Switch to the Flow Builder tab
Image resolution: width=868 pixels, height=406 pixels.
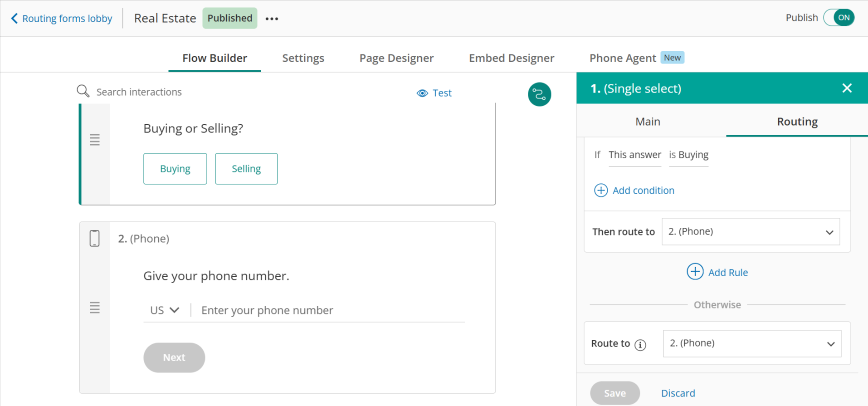point(215,58)
